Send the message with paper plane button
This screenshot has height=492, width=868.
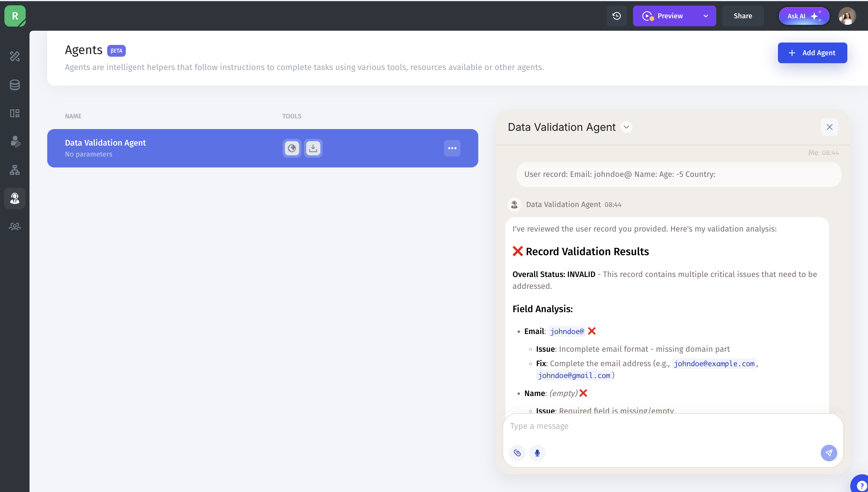(x=828, y=453)
